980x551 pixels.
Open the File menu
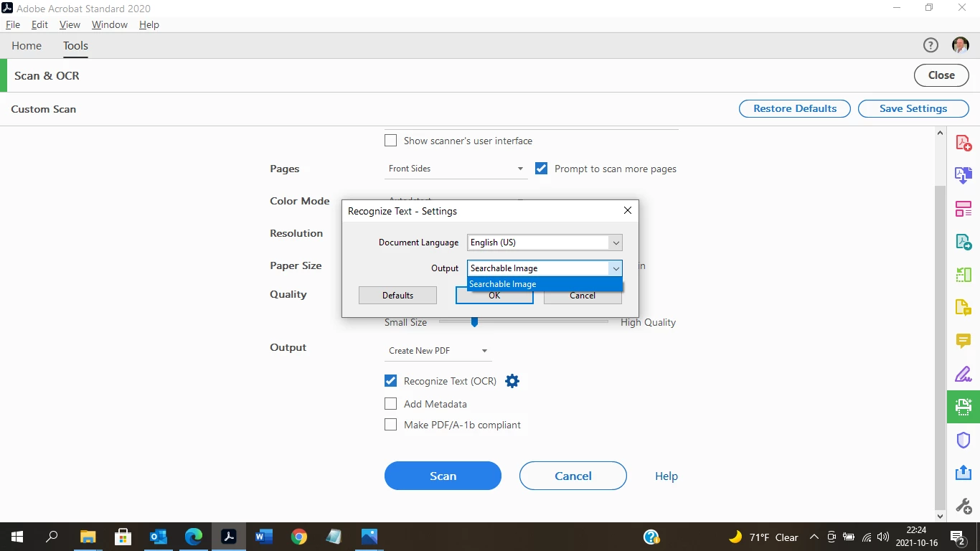click(13, 24)
